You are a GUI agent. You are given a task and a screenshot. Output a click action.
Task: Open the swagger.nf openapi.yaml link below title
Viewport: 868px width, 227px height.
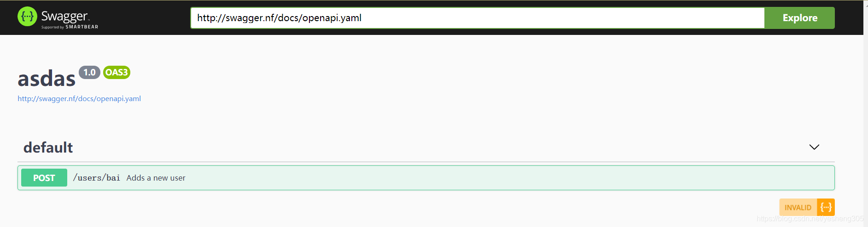click(x=79, y=98)
